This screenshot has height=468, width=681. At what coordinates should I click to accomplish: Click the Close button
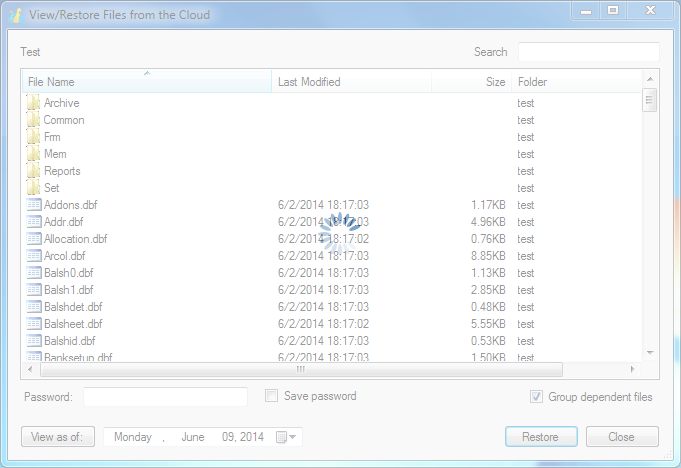point(622,436)
